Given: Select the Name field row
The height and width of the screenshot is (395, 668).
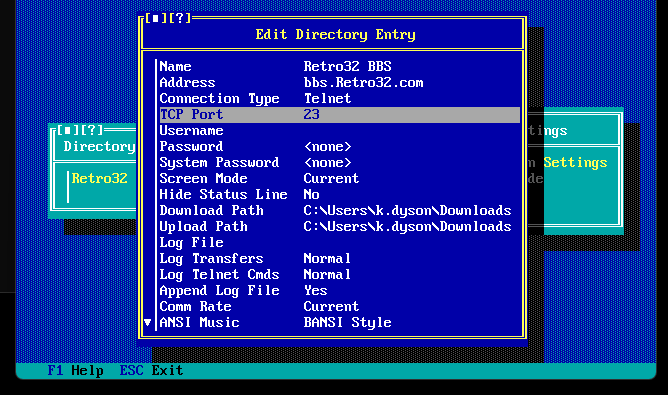Looking at the screenshot, I should 340,66.
